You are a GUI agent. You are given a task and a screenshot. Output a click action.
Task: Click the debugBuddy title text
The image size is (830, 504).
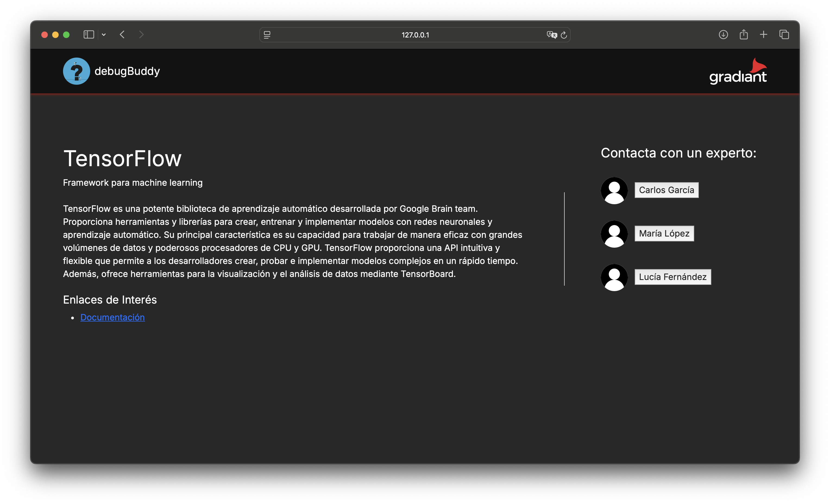click(127, 71)
